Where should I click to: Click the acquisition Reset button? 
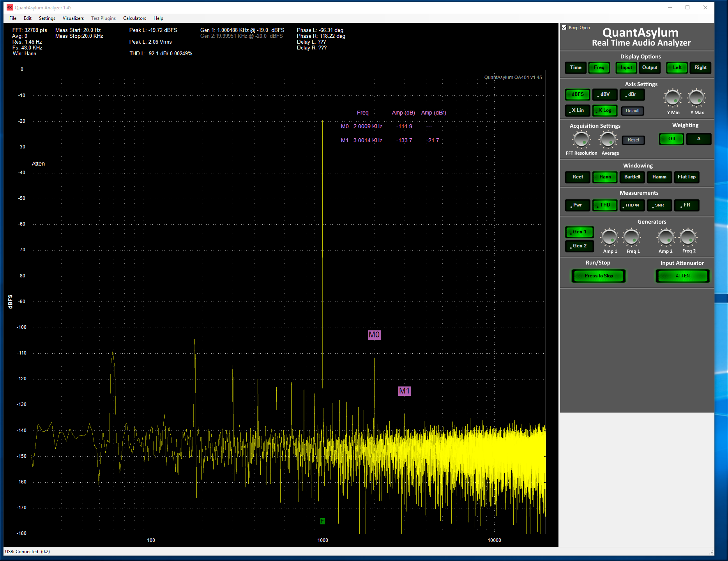click(x=633, y=140)
